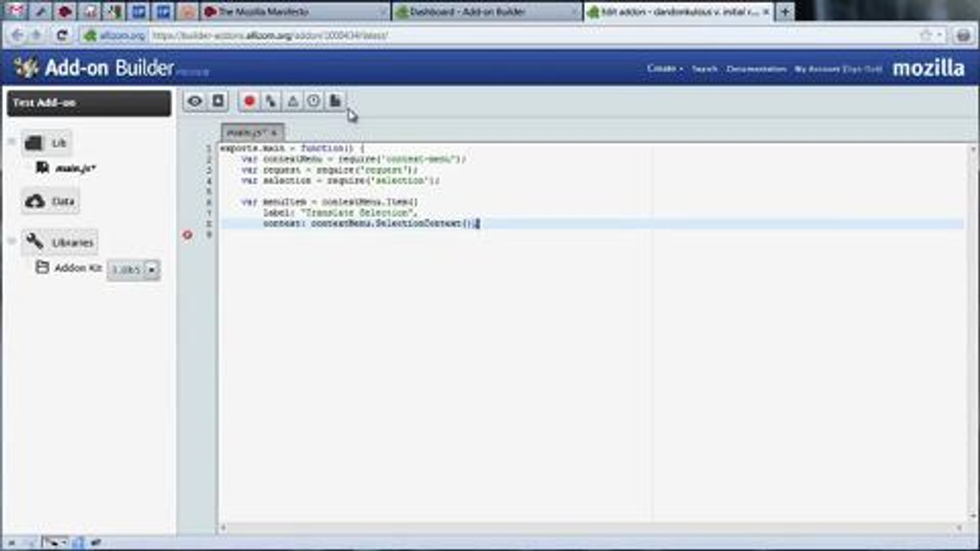Click the Addon Kit package icon
The image size is (980, 551).
pos(42,268)
